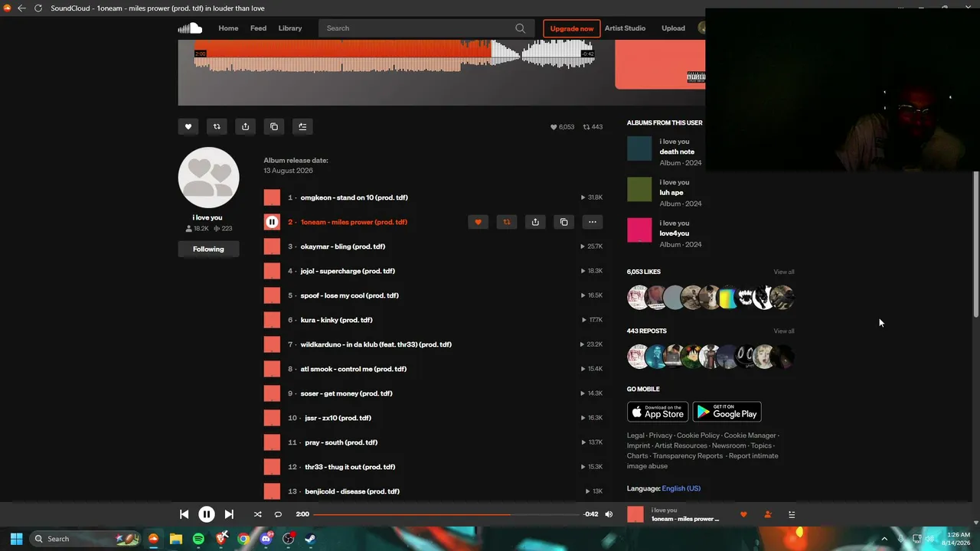This screenshot has height=551, width=980.
Task: Download on the App Store badge
Action: [658, 412]
